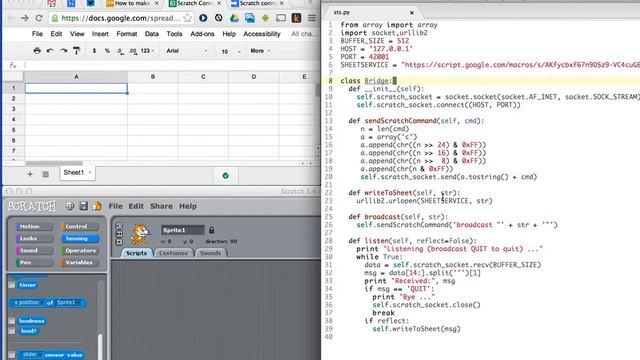Viewport: 640px width, 360px height.
Task: Switch to the Sounds tab in Scratch
Action: (211, 253)
